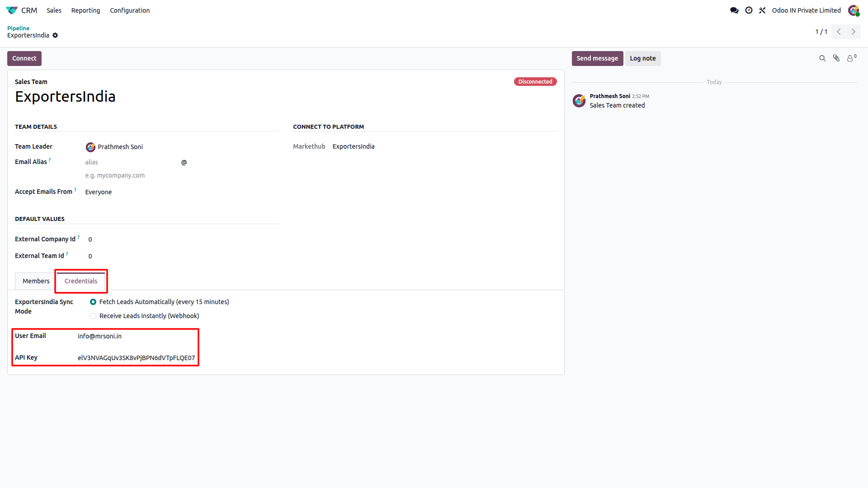Go to previous record arrow
This screenshot has height=488, width=868.
(839, 32)
